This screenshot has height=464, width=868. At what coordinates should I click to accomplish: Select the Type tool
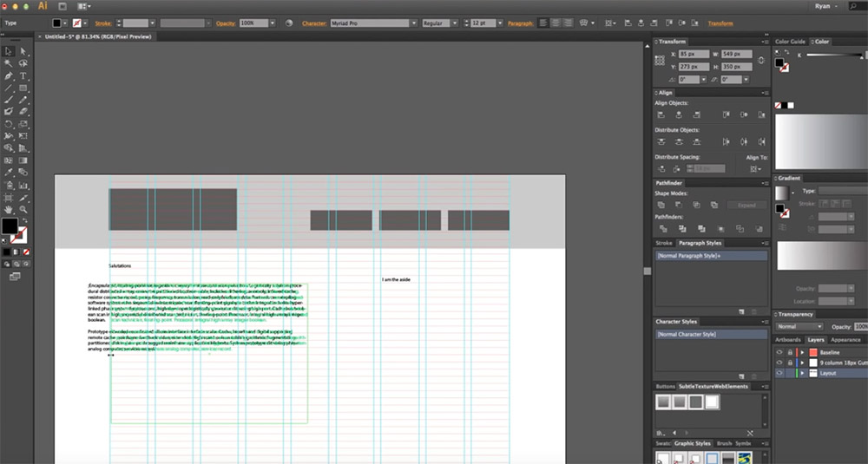[x=23, y=75]
